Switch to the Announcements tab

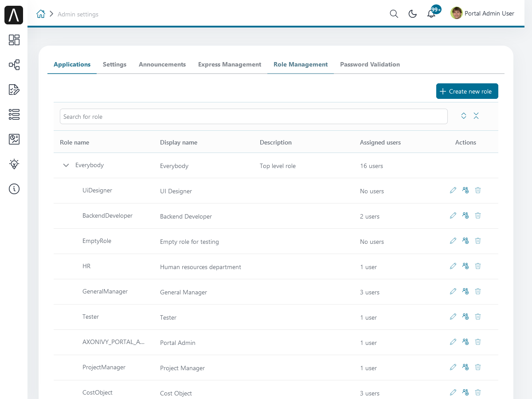pyautogui.click(x=162, y=64)
